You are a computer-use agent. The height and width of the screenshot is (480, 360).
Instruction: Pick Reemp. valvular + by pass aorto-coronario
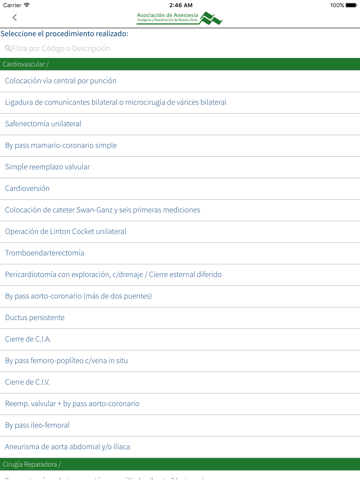pos(180,404)
